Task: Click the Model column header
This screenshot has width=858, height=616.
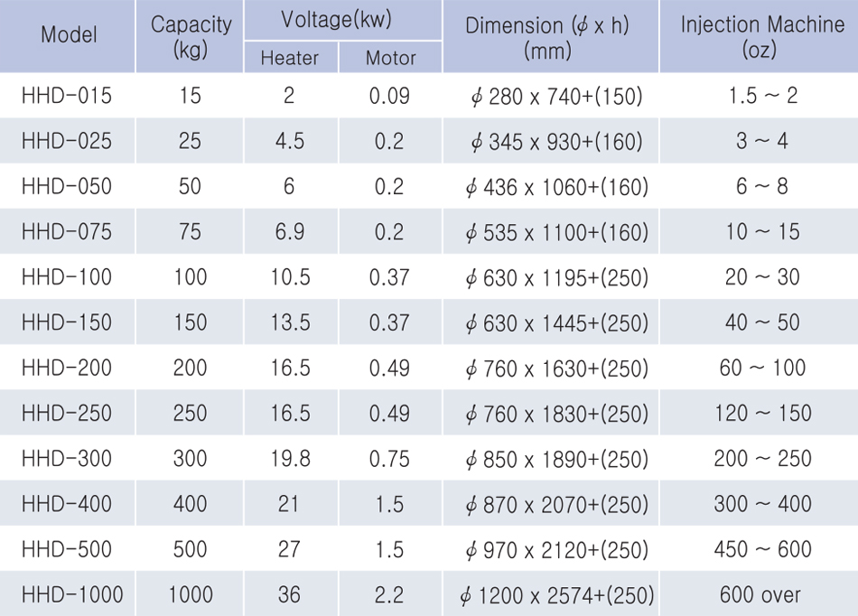Action: 69,36
